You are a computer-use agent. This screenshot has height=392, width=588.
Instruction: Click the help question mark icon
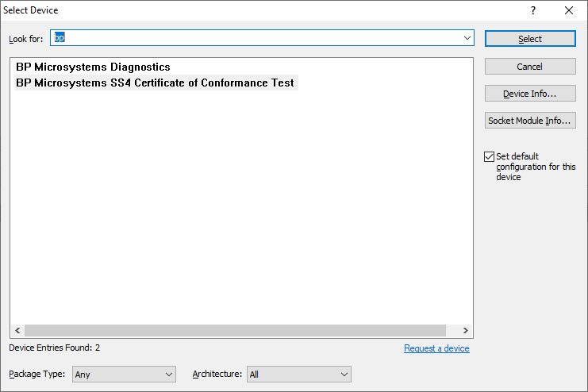[x=533, y=10]
